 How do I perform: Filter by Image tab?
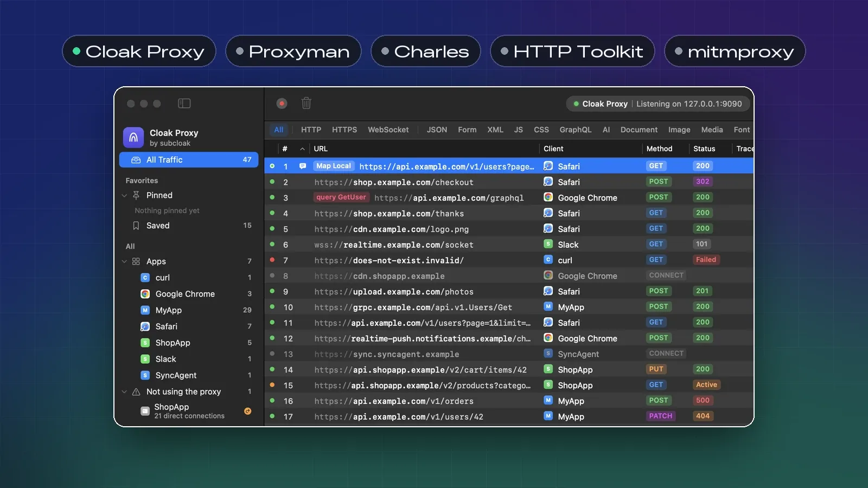[679, 130]
